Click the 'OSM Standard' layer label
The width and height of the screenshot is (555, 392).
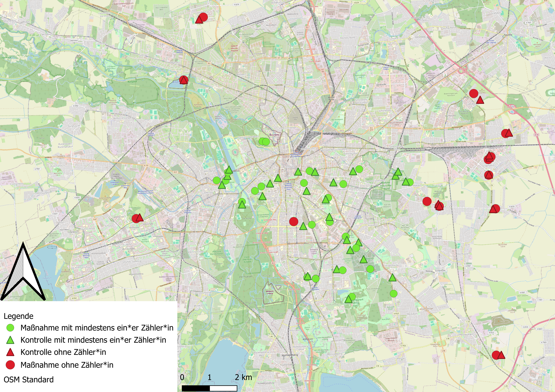29,379
